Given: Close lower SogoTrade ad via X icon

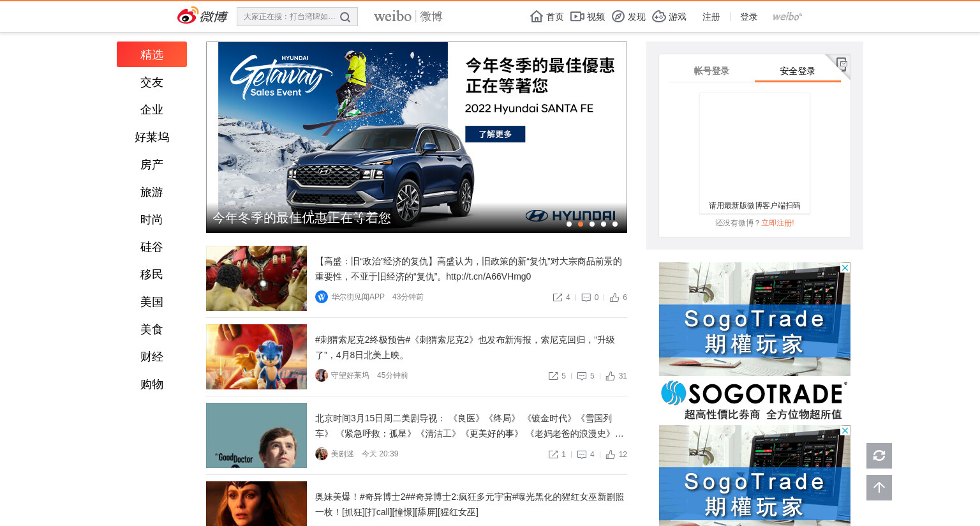Looking at the screenshot, I should [x=845, y=431].
